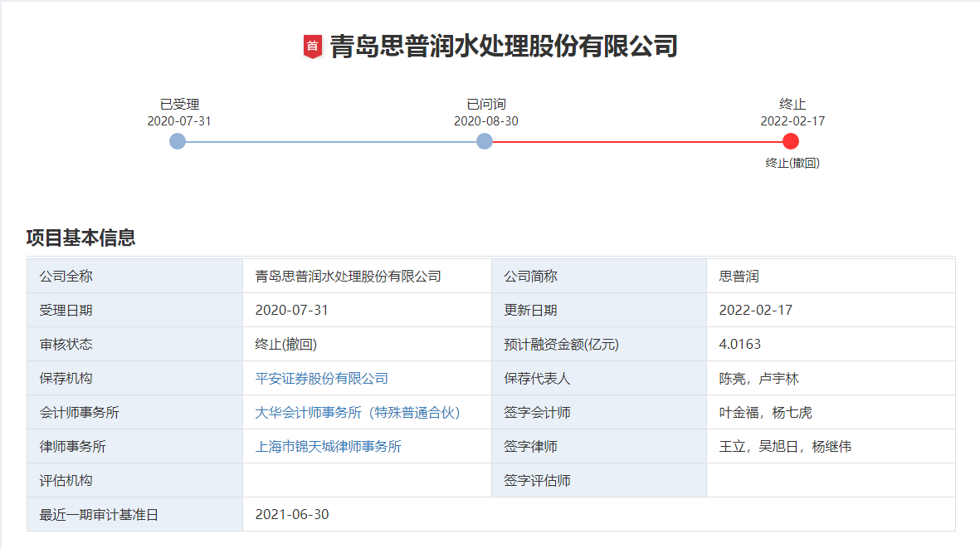Click the 项目基本信息 section heading
Viewport: 980px width, 549px height.
(x=80, y=238)
